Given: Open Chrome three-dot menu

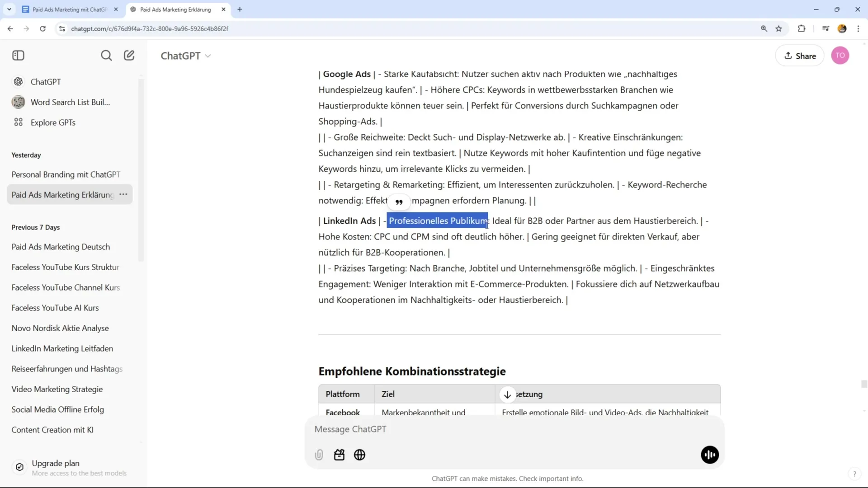Looking at the screenshot, I should 858,28.
